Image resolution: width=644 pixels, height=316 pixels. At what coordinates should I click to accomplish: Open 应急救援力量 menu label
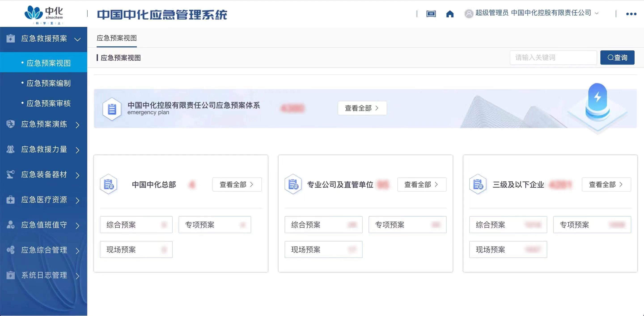tap(44, 149)
